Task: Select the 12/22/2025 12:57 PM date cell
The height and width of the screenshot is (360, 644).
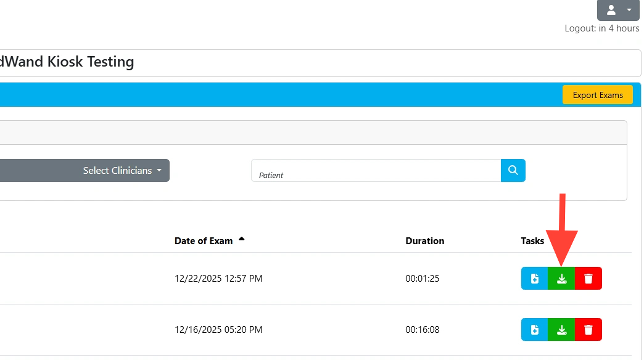Action: pos(218,279)
